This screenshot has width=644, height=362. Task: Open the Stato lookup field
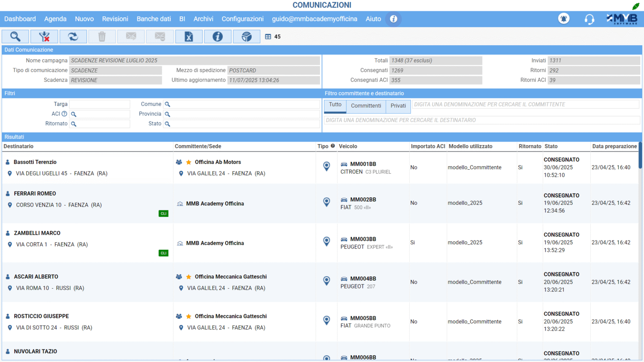(x=241, y=124)
